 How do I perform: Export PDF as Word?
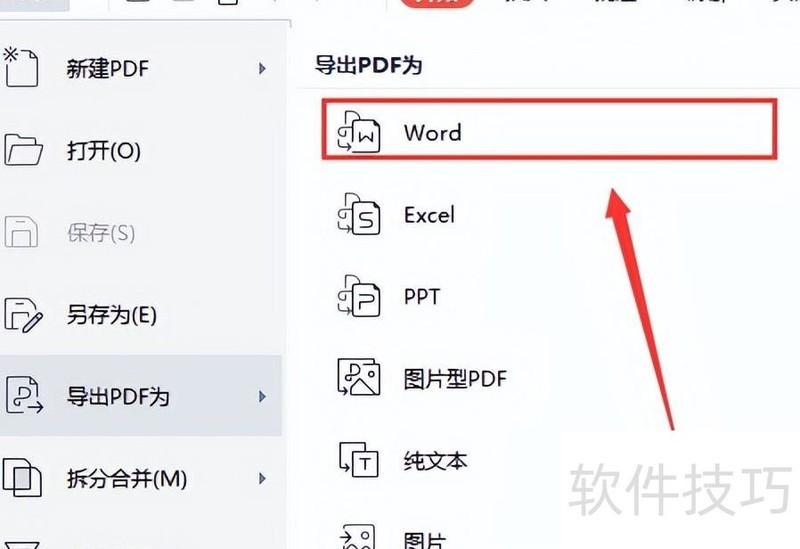549,130
